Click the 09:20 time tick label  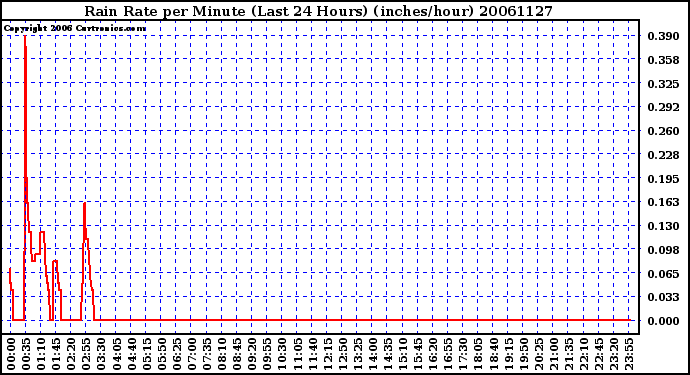coord(252,354)
